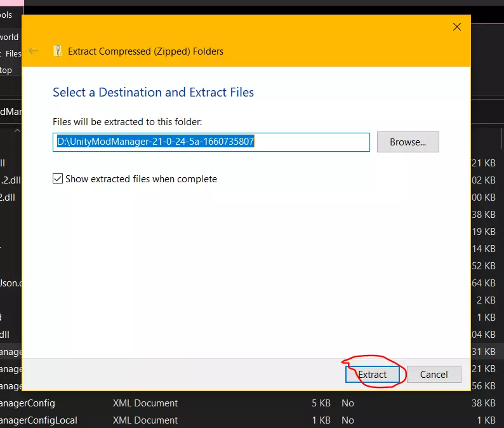Click the "Files will be extracted" label
504x428 pixels.
(127, 121)
